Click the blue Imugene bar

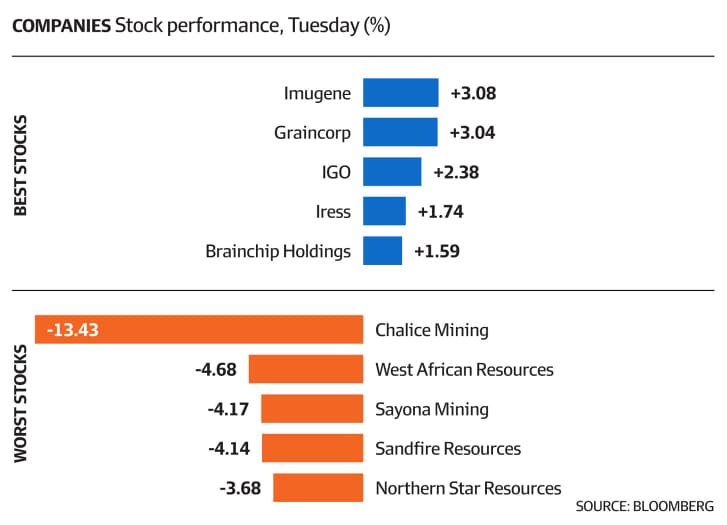(401, 93)
